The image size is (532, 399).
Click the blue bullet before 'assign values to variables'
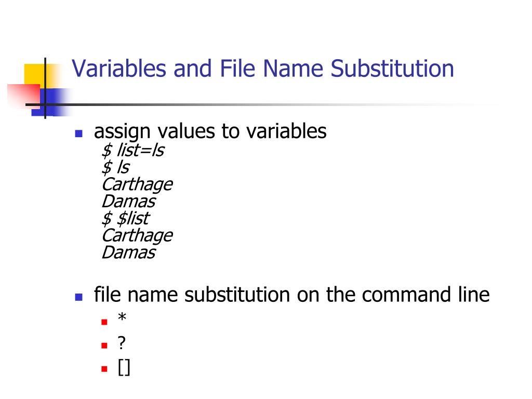(79, 133)
